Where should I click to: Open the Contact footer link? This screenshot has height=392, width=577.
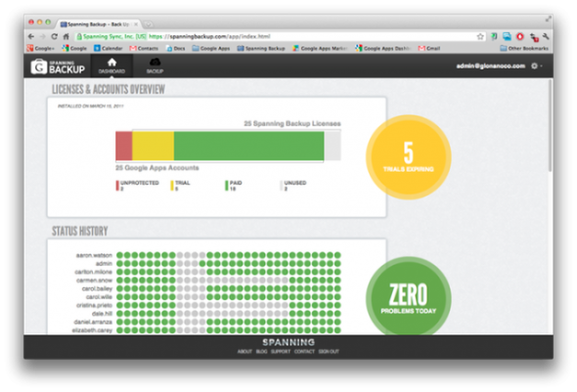304,352
